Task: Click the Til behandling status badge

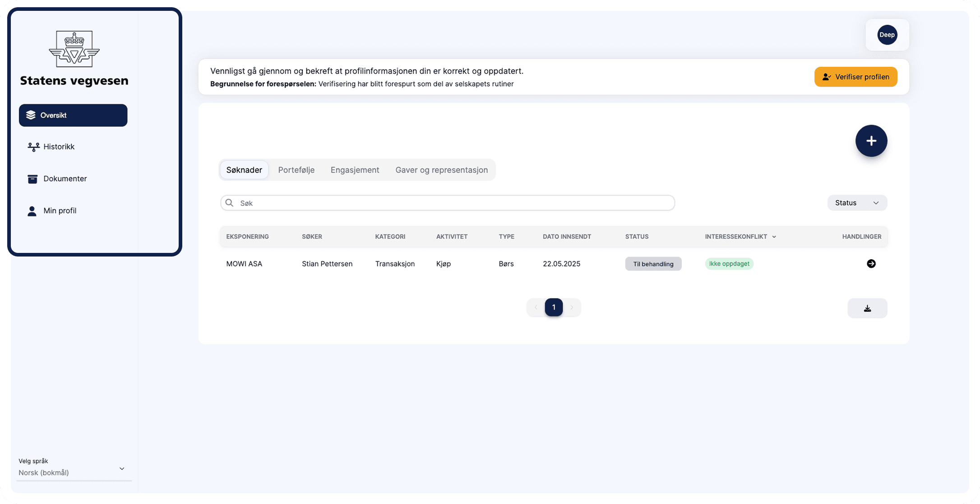Action: click(x=652, y=264)
